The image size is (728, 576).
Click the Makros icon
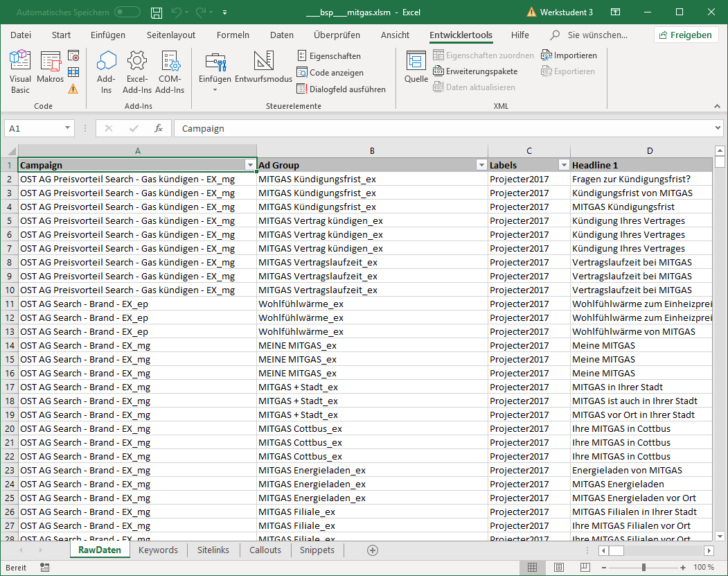tap(50, 72)
